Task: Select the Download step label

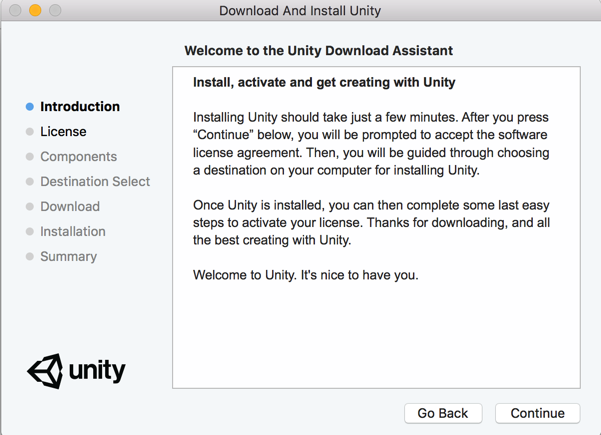Action: tap(70, 207)
